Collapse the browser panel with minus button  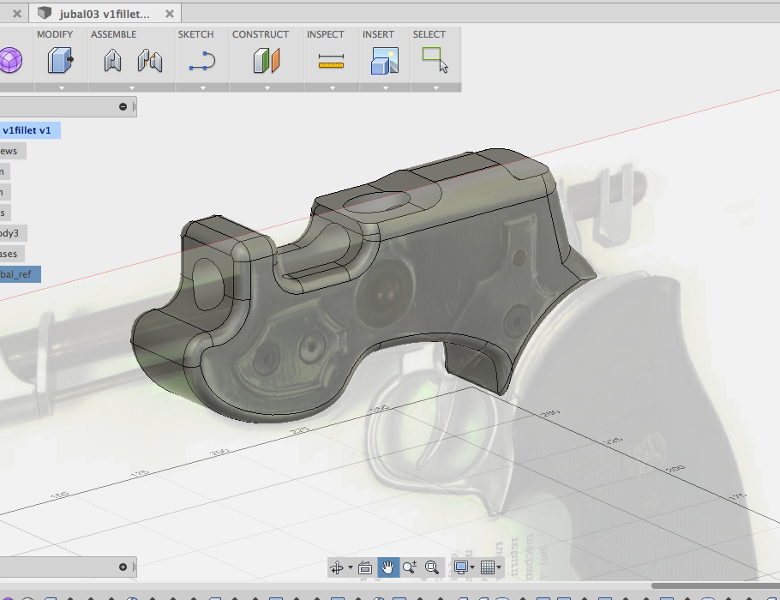(x=123, y=106)
